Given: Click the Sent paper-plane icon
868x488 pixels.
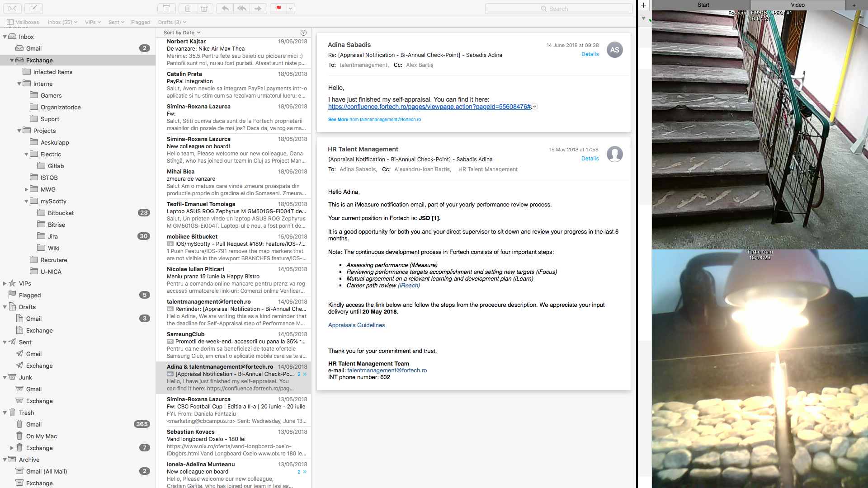Looking at the screenshot, I should tap(12, 342).
